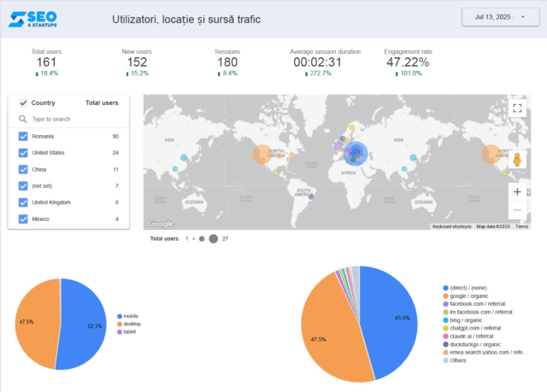Click the SEO 4 Startups logo
This screenshot has height=392, width=547.
tap(39, 18)
